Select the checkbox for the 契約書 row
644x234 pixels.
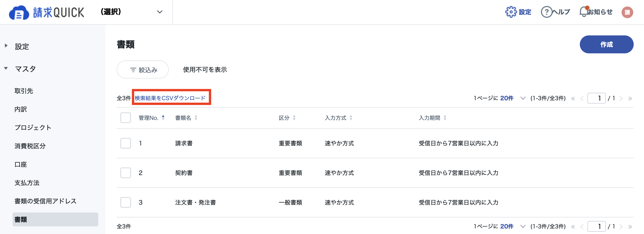pyautogui.click(x=125, y=173)
